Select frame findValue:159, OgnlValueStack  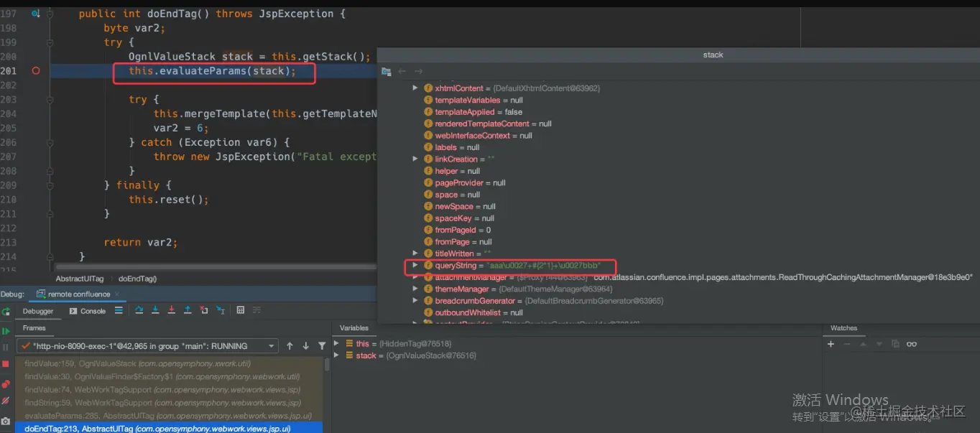[169, 363]
